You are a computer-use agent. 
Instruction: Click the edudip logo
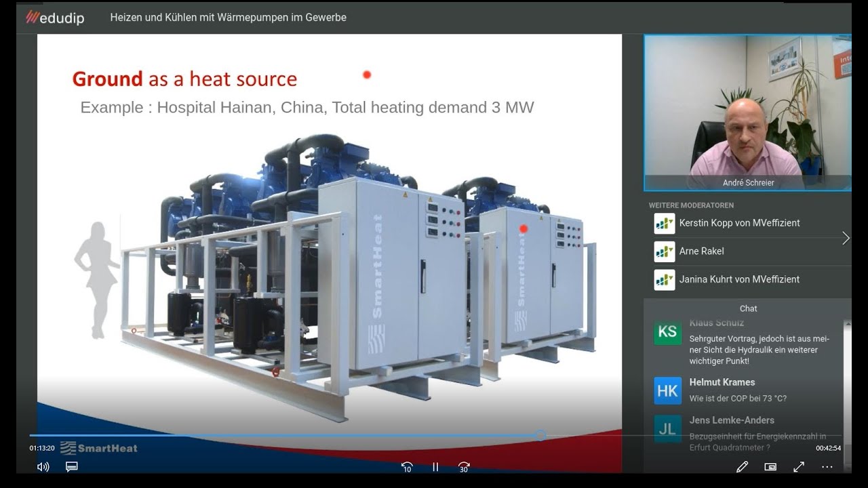[55, 18]
